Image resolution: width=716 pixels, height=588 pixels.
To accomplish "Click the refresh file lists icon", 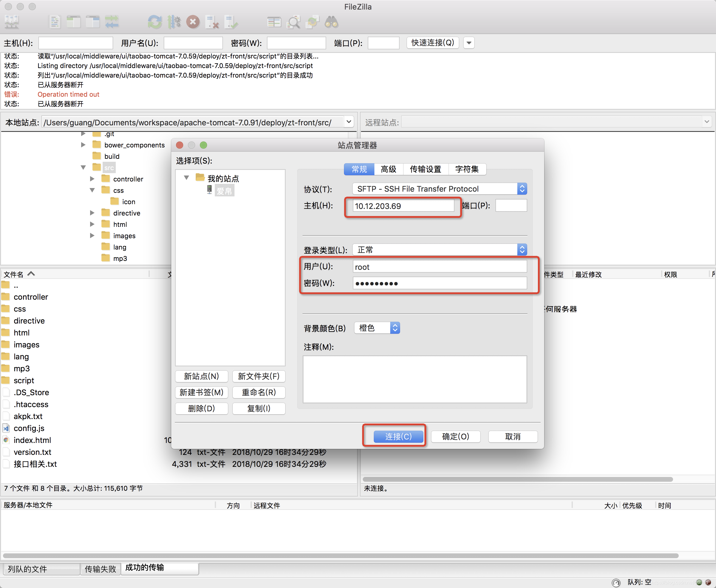I will [155, 22].
